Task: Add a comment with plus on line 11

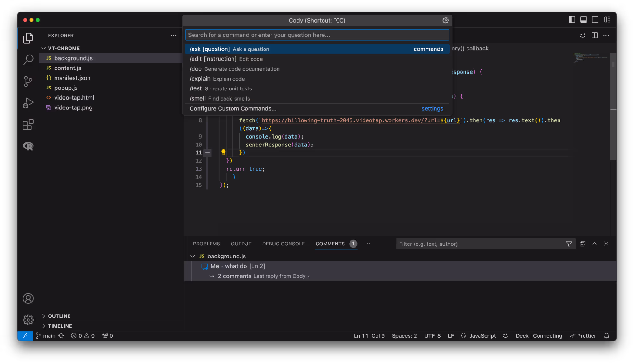Action: 207,153
